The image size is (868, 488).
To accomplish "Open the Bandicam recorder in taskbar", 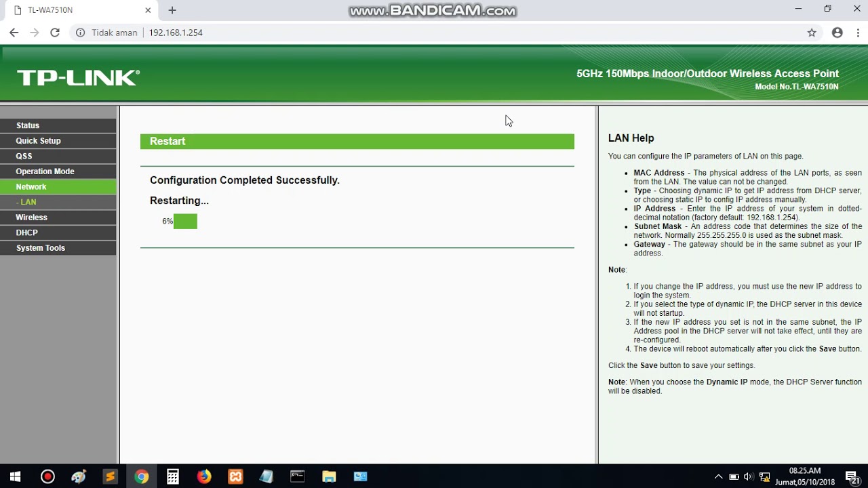I will point(47,476).
